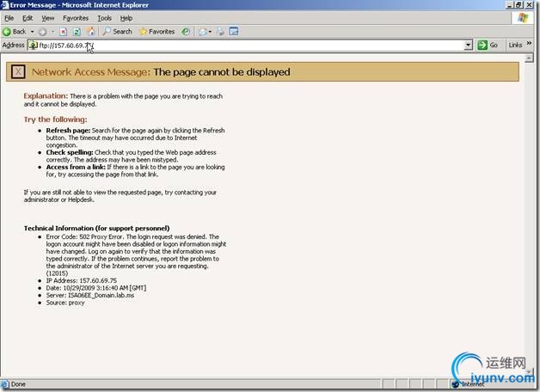540x392 pixels.
Task: Click the Refresh page icon
Action: coord(77,32)
